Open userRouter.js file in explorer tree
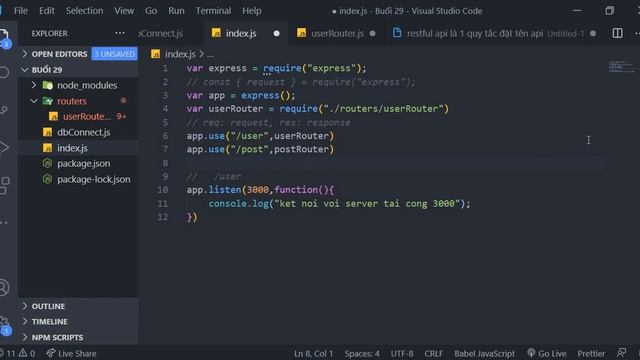Viewport: 640px width, 360px height. tap(86, 117)
